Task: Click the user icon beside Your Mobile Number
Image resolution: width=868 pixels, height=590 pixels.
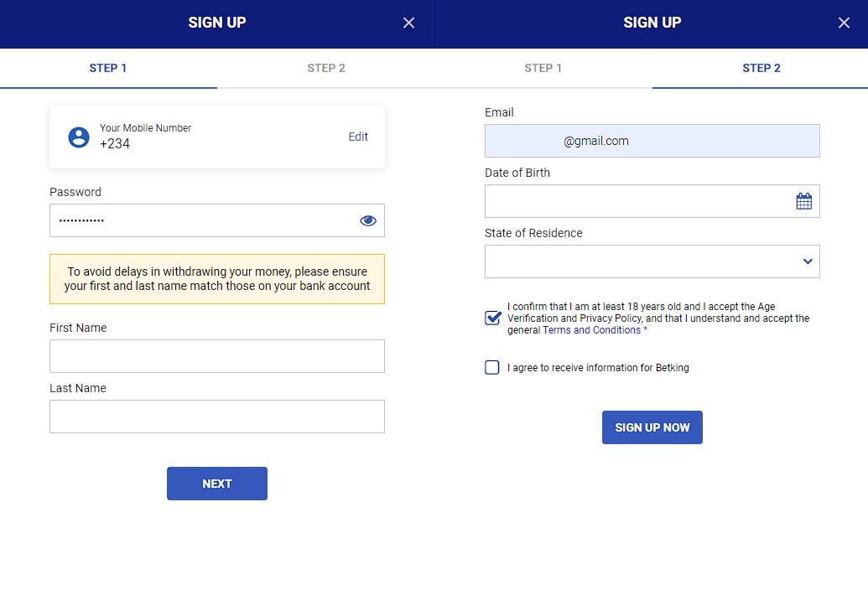Action: coord(77,137)
